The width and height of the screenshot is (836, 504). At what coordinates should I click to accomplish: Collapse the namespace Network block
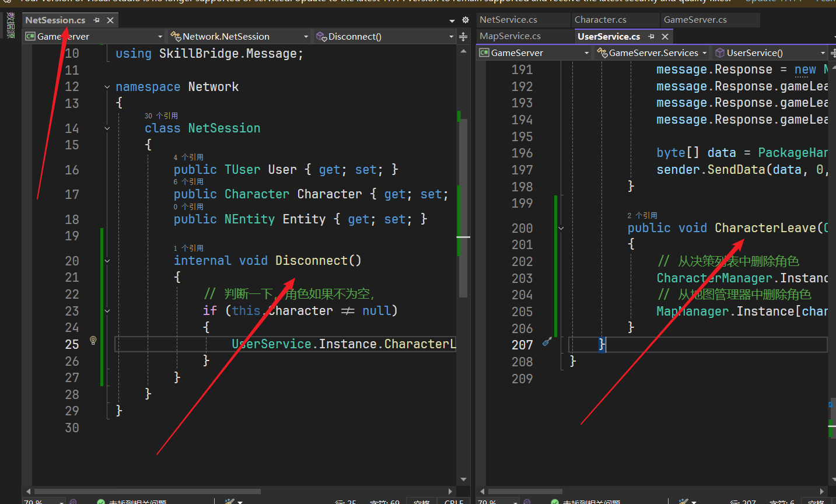pos(107,87)
